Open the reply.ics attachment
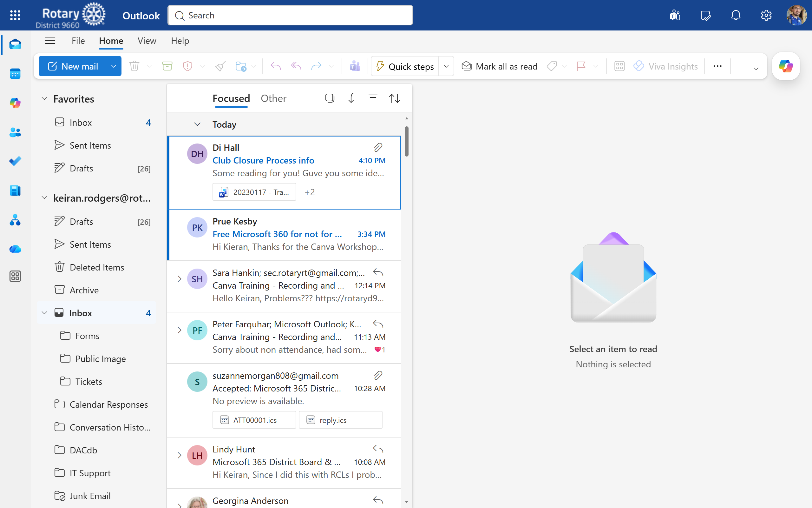The width and height of the screenshot is (812, 508). tap(341, 420)
